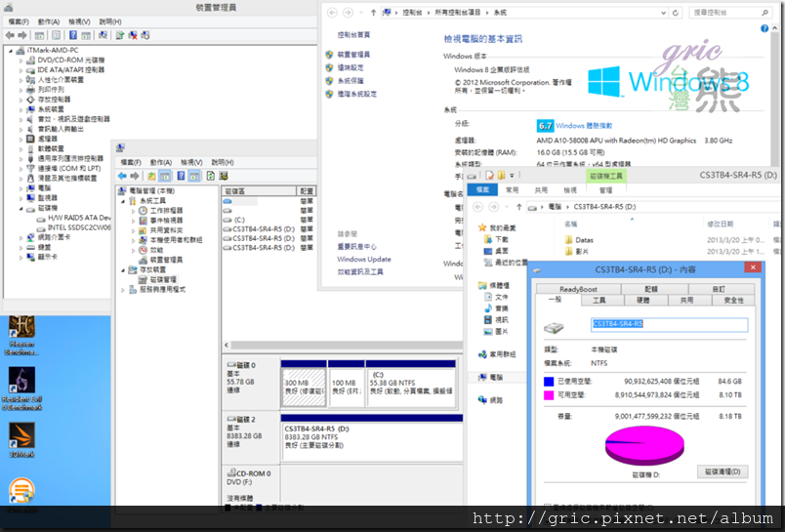
Task: Click volume label field containing CS3TB4-SR4-R5
Action: pos(670,324)
